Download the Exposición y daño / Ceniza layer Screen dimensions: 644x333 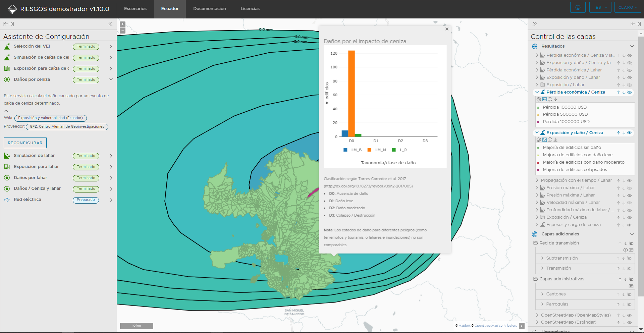point(555,140)
